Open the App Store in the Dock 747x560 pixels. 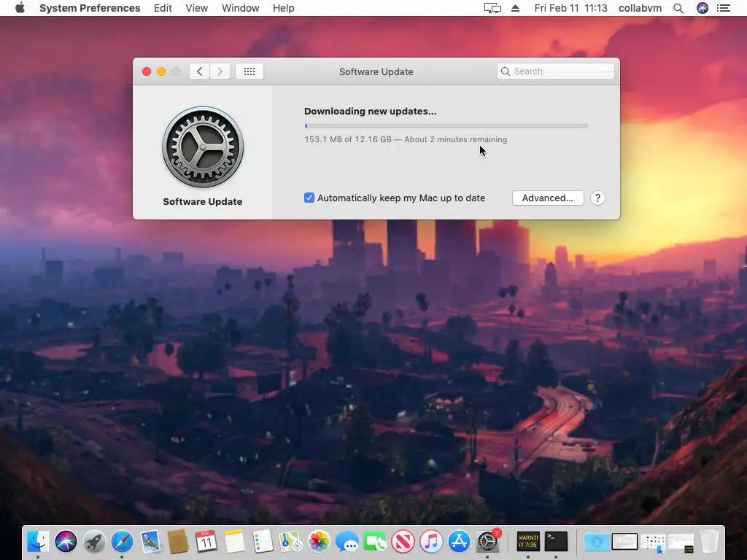pos(460,542)
